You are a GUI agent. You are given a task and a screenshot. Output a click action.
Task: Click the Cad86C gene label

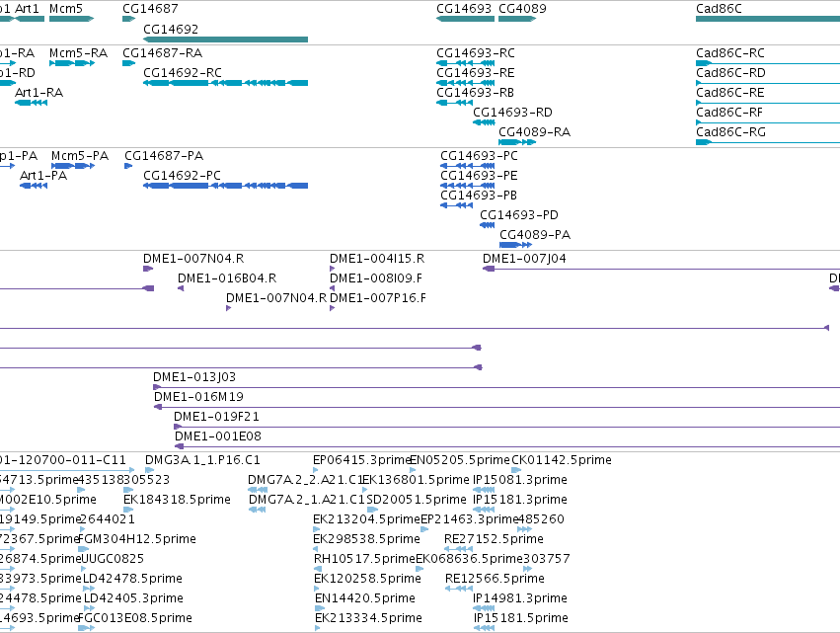[x=719, y=9]
